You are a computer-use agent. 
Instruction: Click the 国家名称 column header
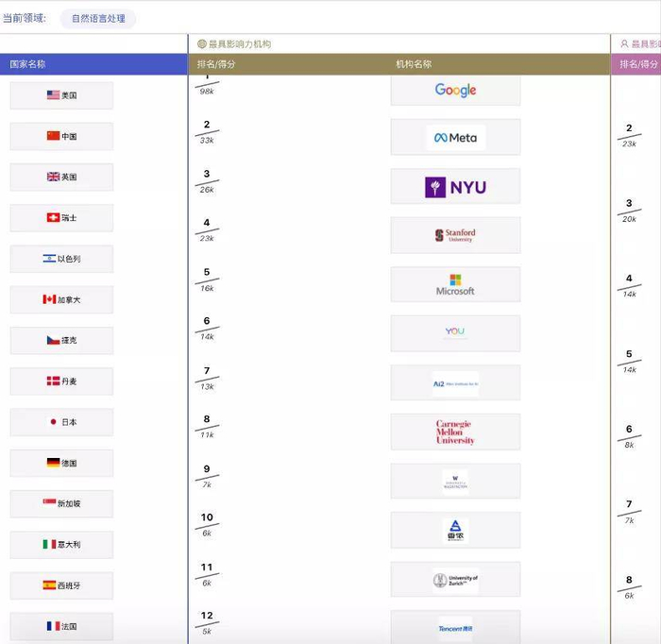(x=93, y=64)
